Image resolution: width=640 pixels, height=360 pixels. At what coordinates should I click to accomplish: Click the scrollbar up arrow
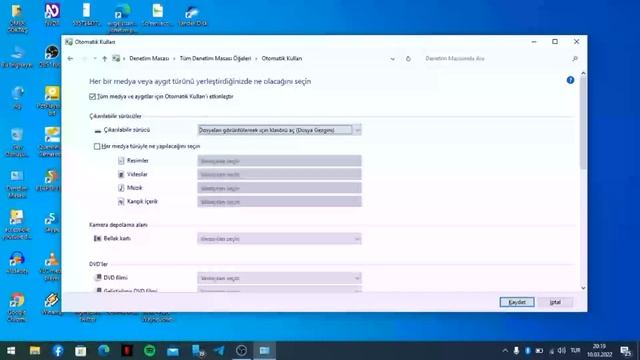(x=583, y=73)
